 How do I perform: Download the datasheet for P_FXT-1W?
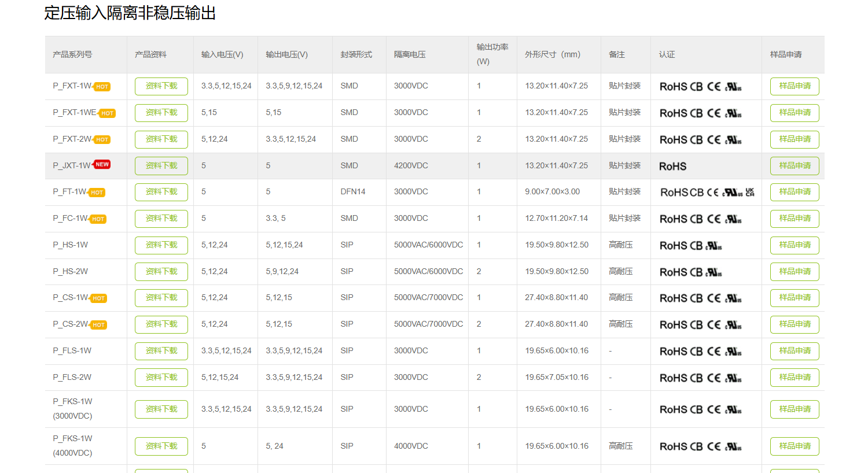coord(161,86)
